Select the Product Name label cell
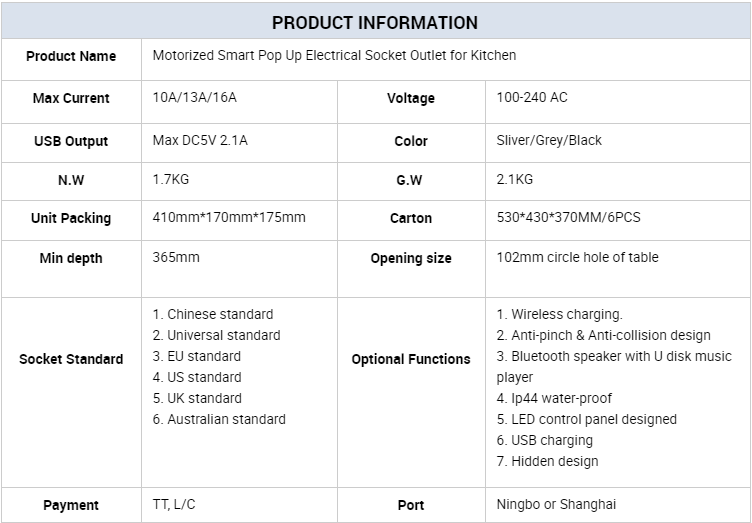Viewport: 752px width, 523px height. (x=71, y=56)
